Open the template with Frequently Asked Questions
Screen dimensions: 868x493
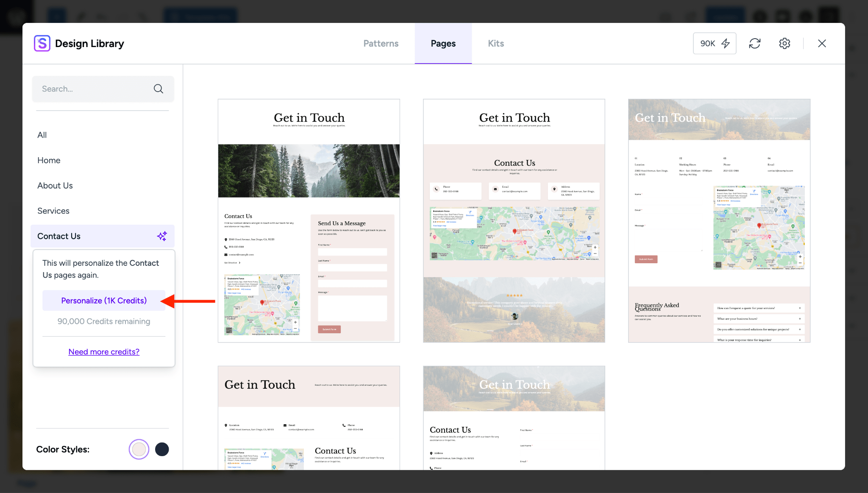(719, 221)
